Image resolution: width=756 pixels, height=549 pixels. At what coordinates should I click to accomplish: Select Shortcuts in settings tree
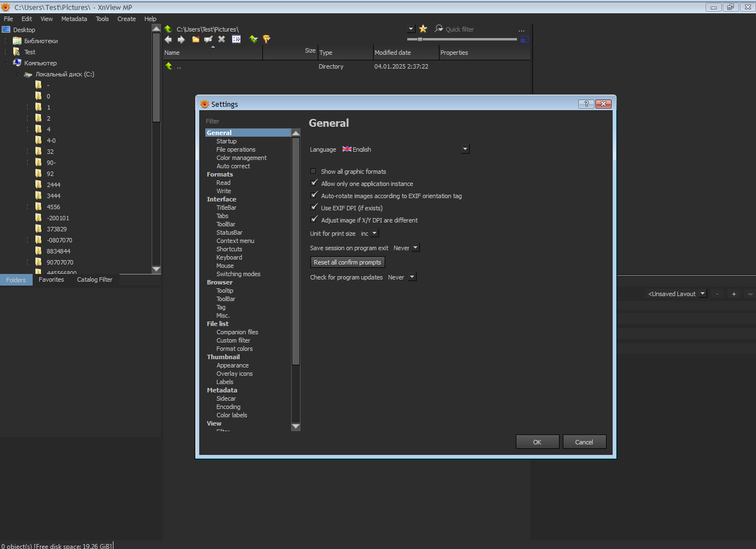(x=229, y=249)
